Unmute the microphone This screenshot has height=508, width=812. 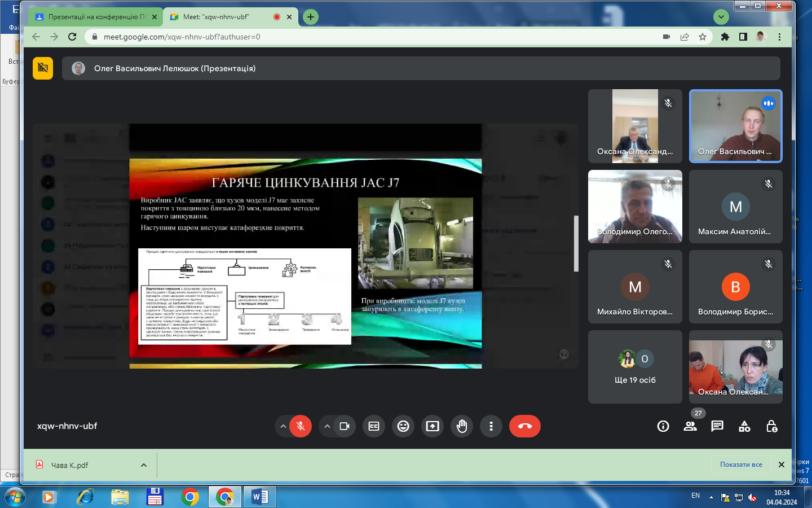(x=301, y=426)
